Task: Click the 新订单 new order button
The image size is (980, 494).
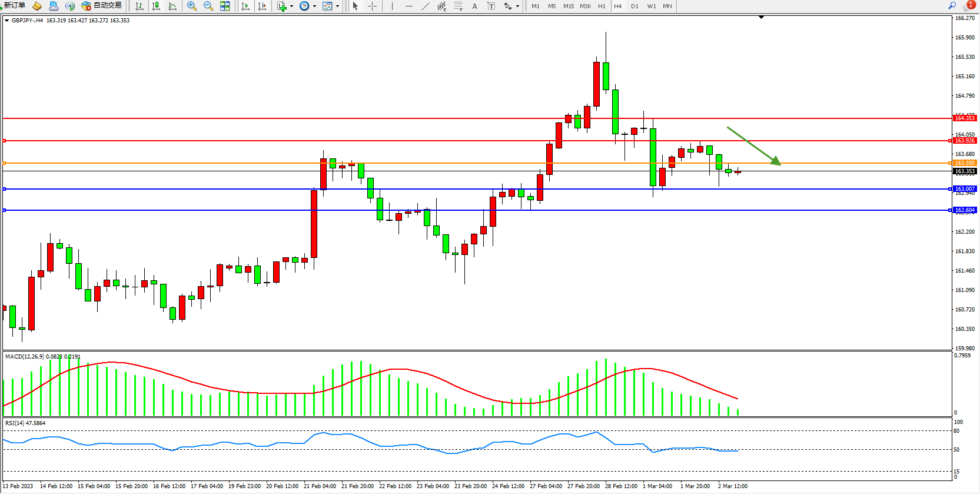Action: pyautogui.click(x=14, y=5)
